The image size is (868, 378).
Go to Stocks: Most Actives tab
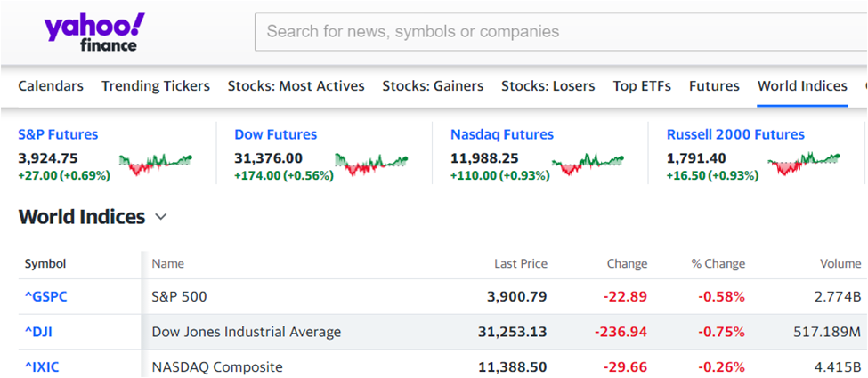[x=296, y=86]
